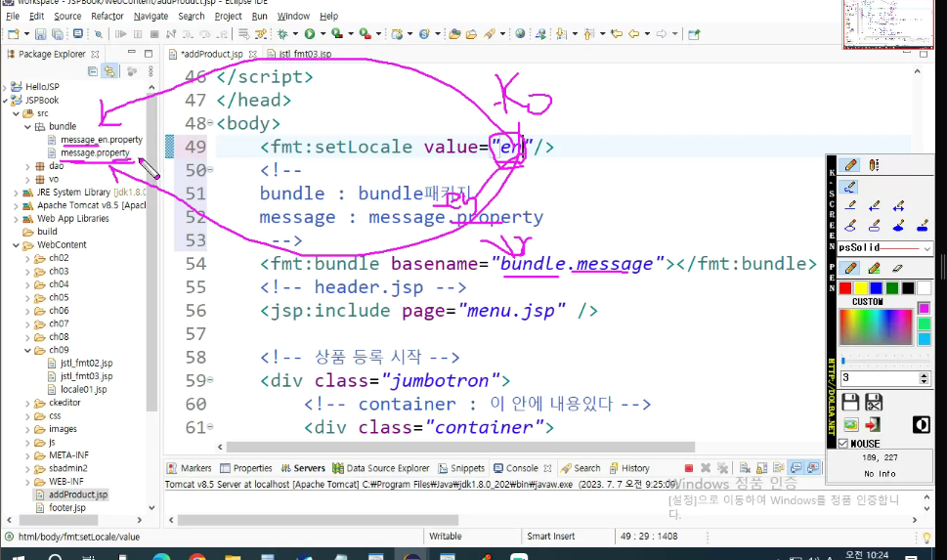947x560 pixels.
Task: Pick the blue color swatch
Action: [x=877, y=288]
